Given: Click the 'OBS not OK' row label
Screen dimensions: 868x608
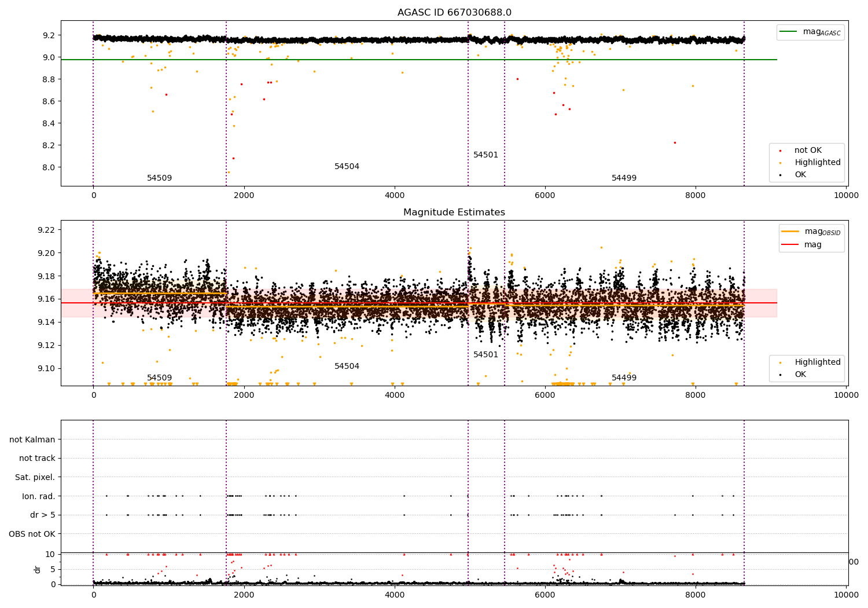Looking at the screenshot, I should tap(32, 534).
